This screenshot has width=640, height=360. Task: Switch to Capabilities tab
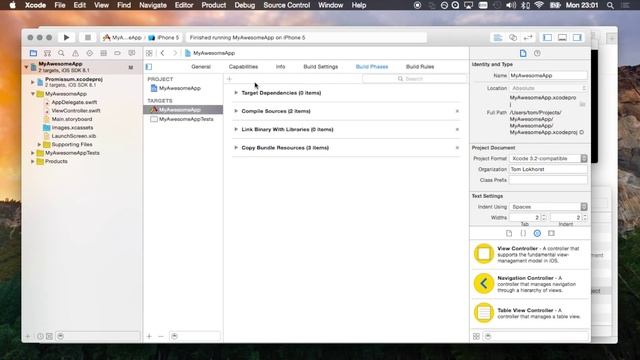[x=243, y=67]
